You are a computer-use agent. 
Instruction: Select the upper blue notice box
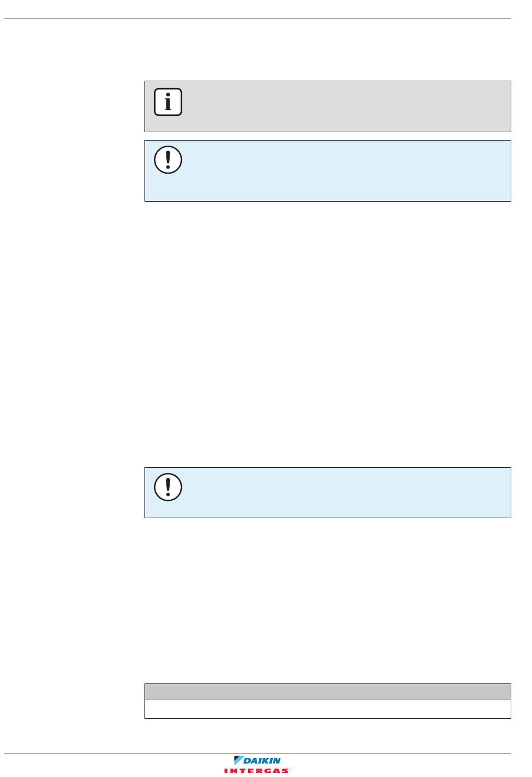coord(328,171)
